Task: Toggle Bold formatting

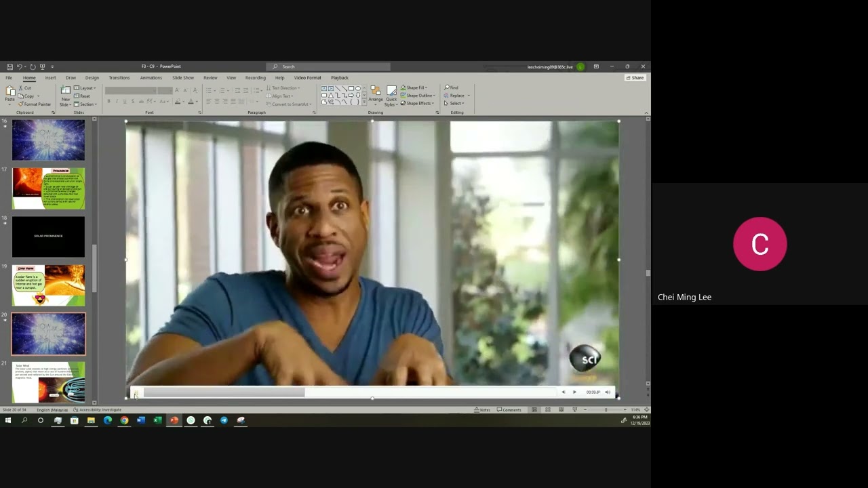Action: point(108,102)
